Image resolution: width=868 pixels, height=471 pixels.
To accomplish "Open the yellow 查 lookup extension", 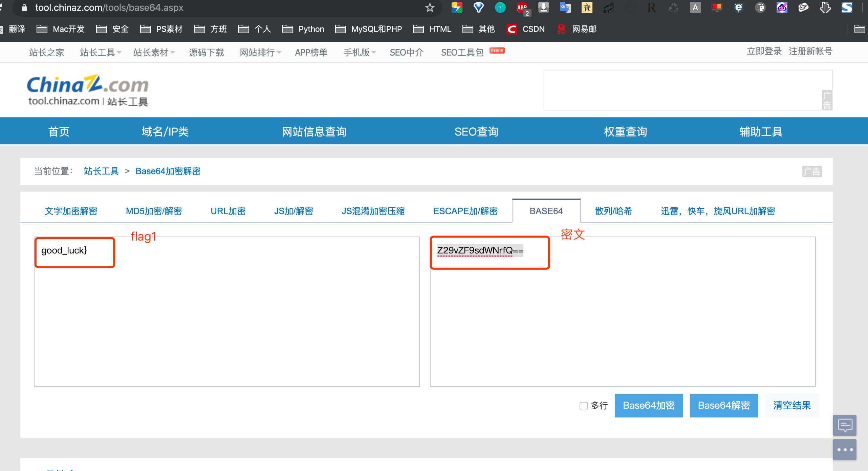I will pos(587,7).
